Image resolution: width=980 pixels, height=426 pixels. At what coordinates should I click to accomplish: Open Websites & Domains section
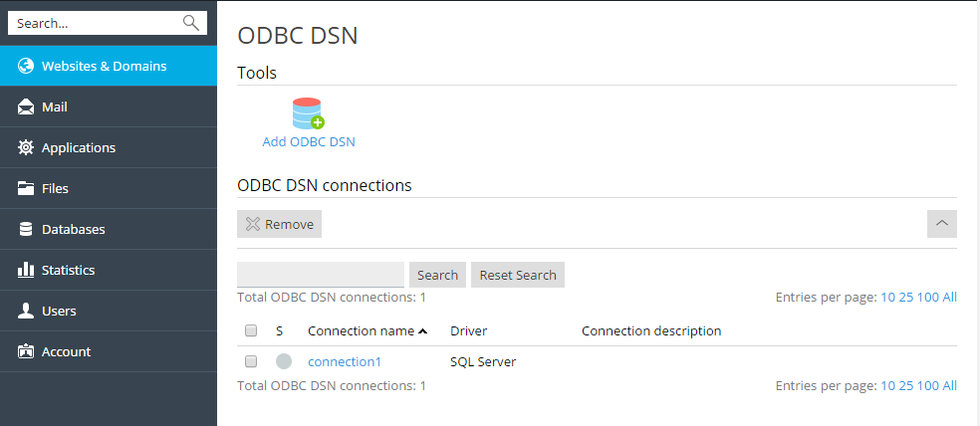[x=104, y=66]
